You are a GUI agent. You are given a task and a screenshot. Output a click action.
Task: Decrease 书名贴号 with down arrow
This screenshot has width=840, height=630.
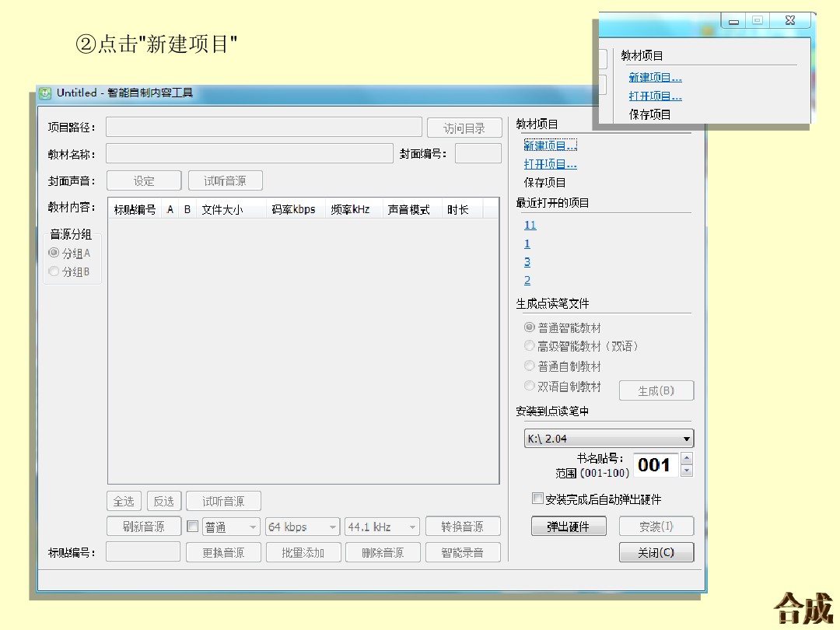pyautogui.click(x=686, y=471)
